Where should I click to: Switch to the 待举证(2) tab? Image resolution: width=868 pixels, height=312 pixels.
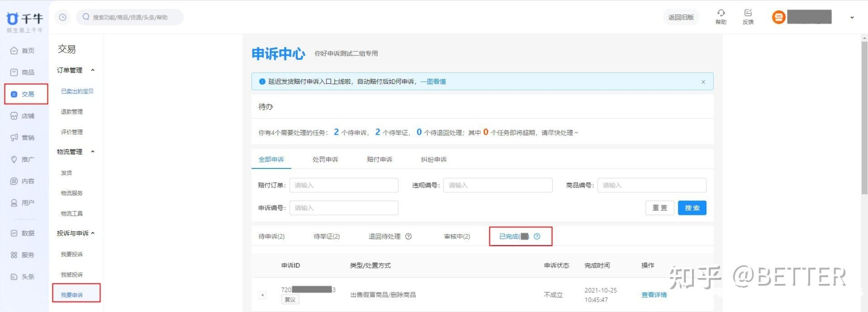326,237
